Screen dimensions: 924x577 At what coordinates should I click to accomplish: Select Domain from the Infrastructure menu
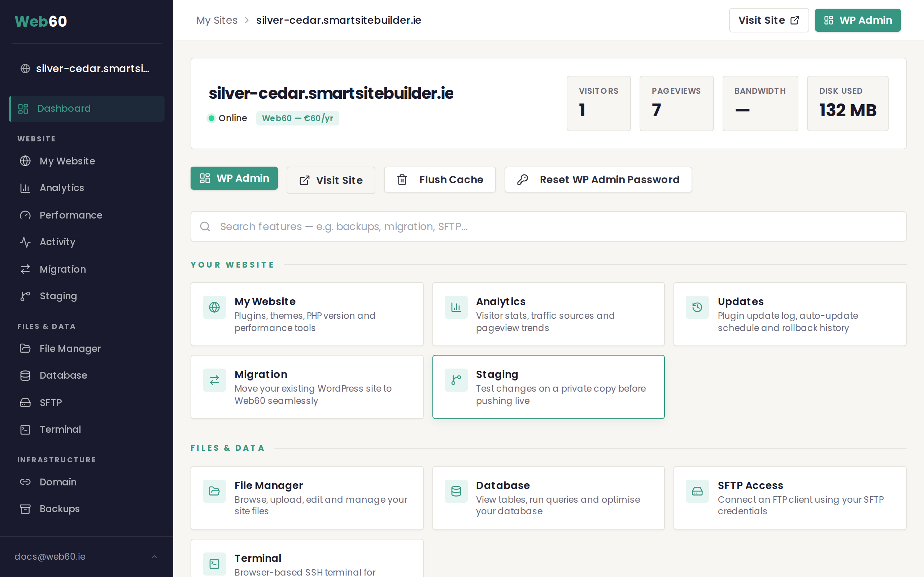click(58, 482)
